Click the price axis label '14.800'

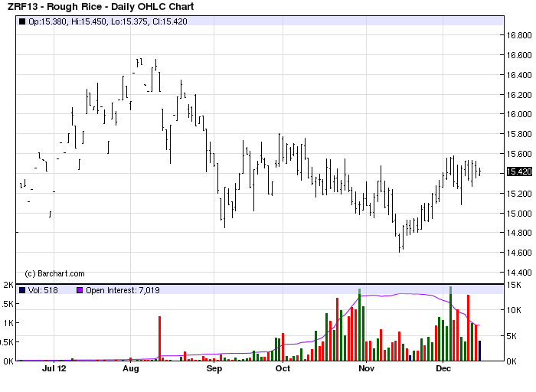(519, 233)
